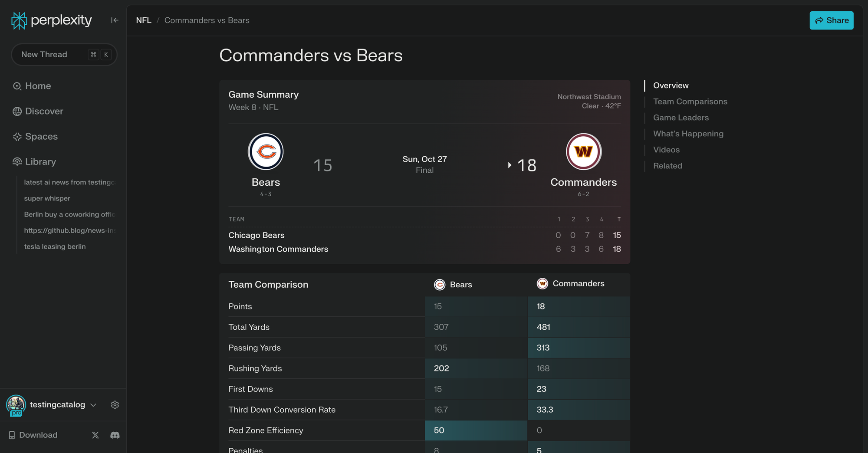
Task: Click the Commanders team logo in summary
Action: point(583,151)
